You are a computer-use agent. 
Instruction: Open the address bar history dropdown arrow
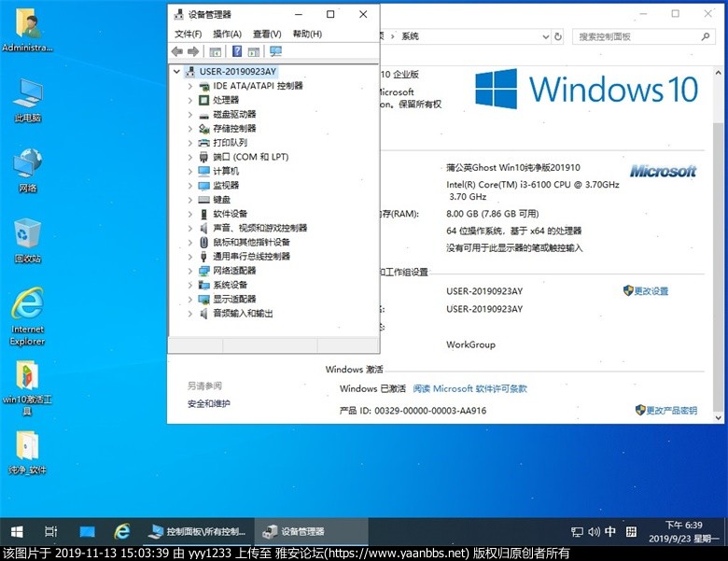pyautogui.click(x=546, y=36)
